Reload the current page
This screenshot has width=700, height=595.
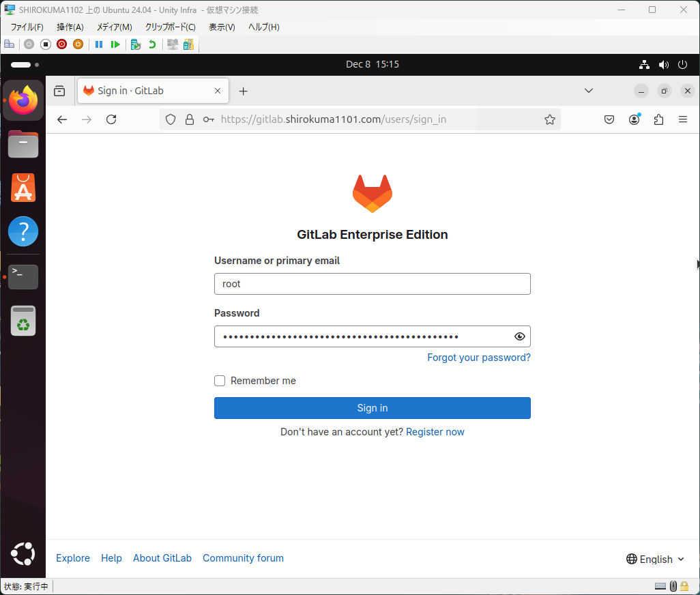coord(111,119)
